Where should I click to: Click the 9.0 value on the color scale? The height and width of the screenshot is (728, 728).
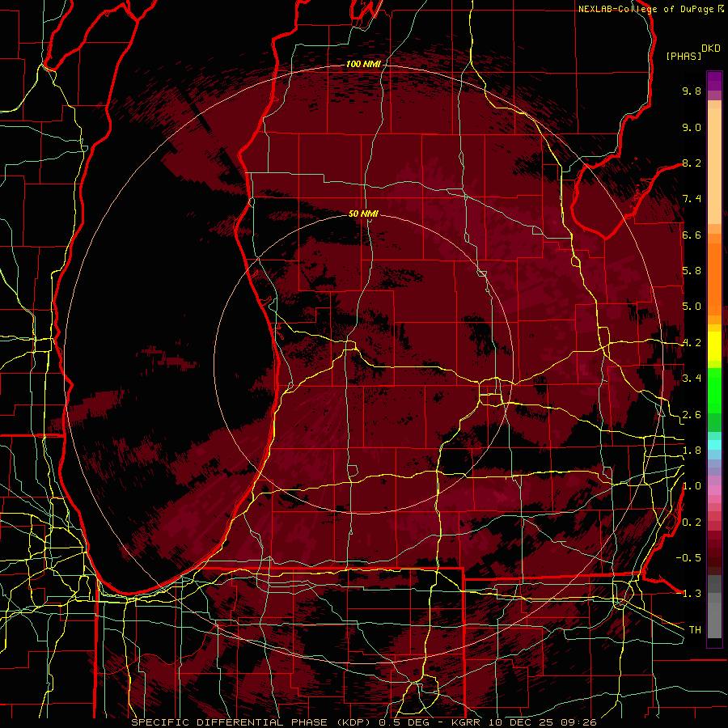click(x=692, y=127)
